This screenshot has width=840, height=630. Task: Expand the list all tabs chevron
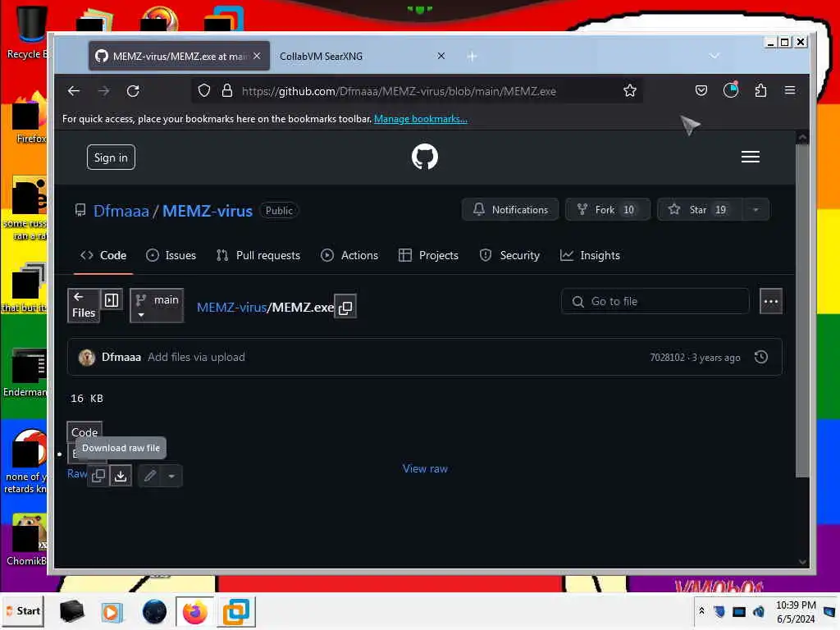point(714,56)
